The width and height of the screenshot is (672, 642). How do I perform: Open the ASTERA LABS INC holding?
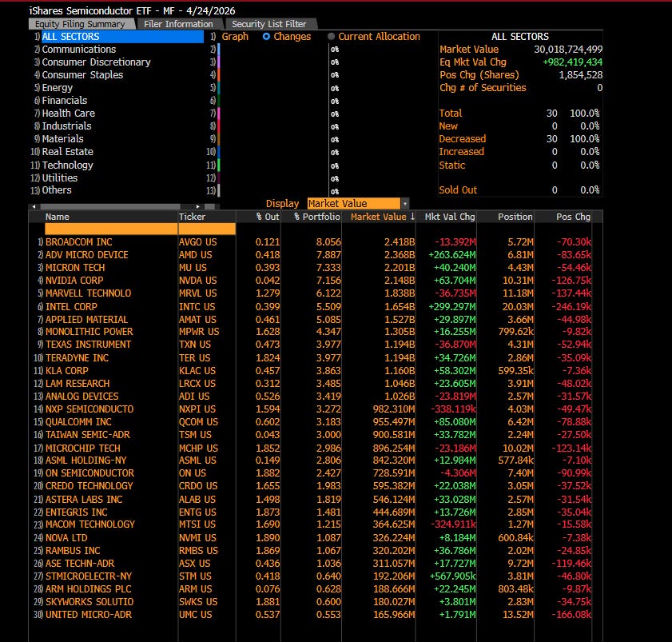tap(84, 499)
